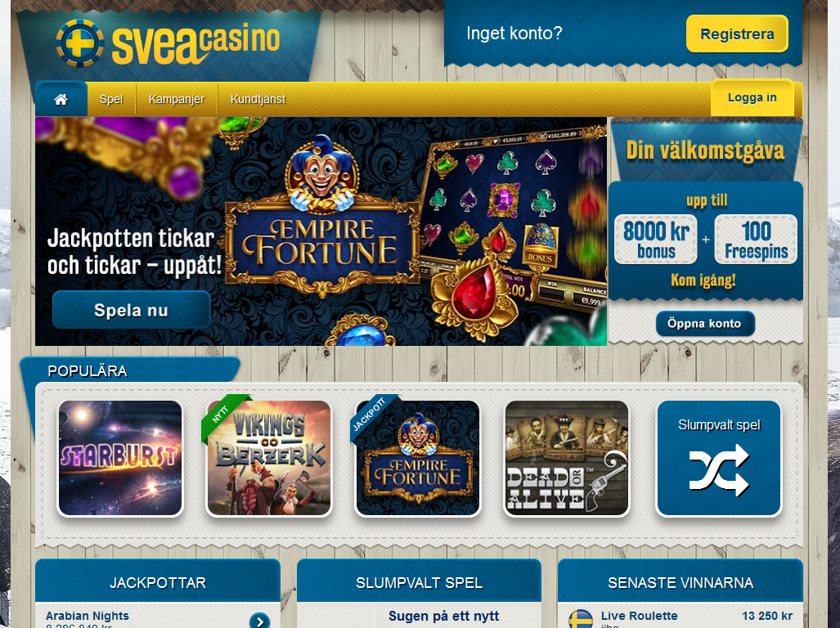Click the Spela nu button
This screenshot has width=840, height=628.
[x=131, y=310]
